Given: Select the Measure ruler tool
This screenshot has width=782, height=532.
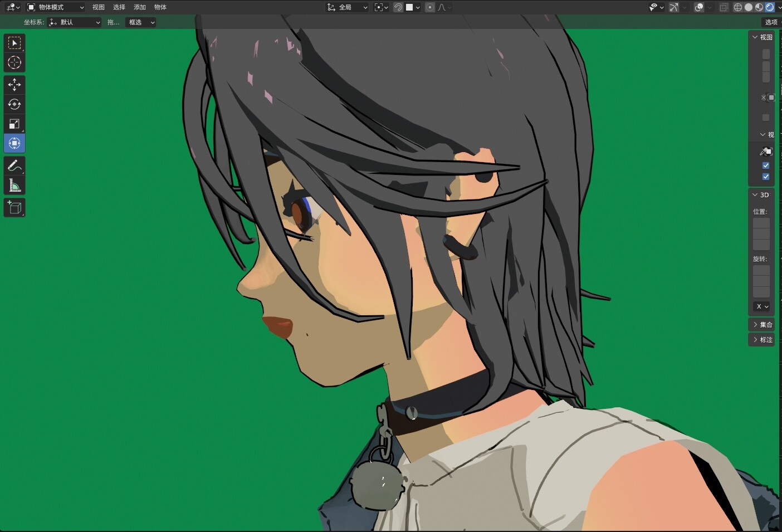Looking at the screenshot, I should click(x=14, y=185).
